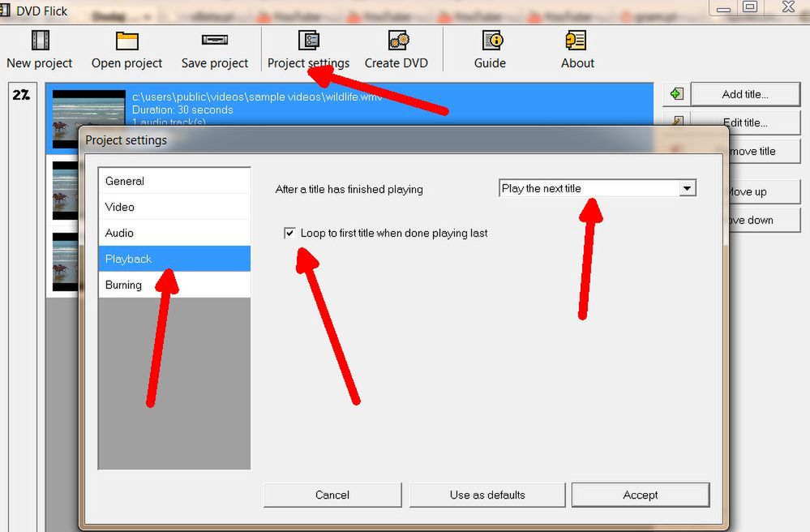The width and height of the screenshot is (810, 532).
Task: Click the About toolbar icon
Action: point(576,40)
